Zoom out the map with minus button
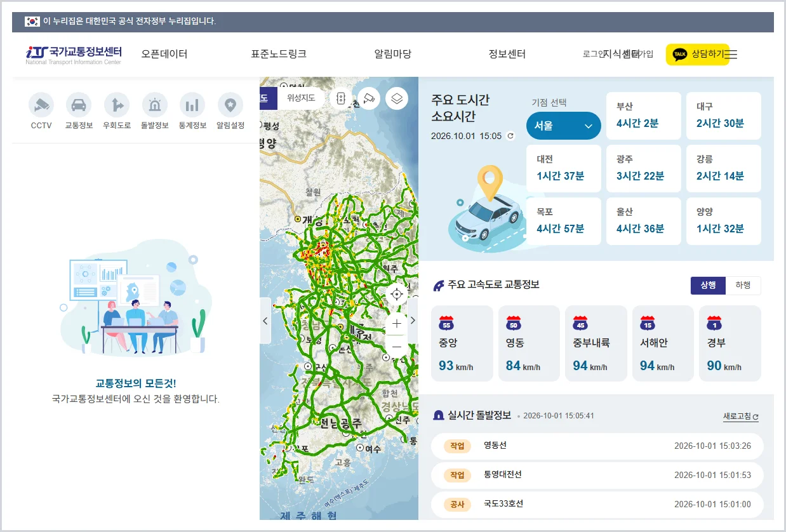The width and height of the screenshot is (786, 532). (x=397, y=347)
